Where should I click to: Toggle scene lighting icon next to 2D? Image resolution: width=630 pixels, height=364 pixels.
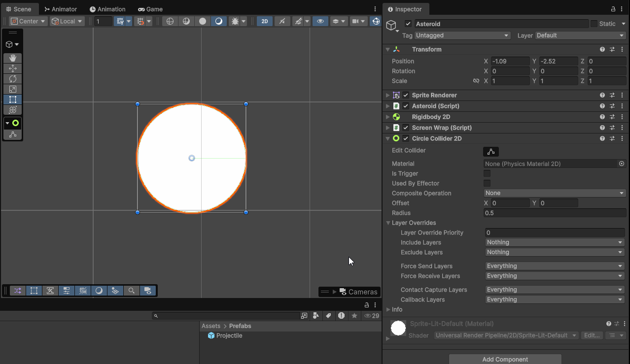pyautogui.click(x=282, y=21)
